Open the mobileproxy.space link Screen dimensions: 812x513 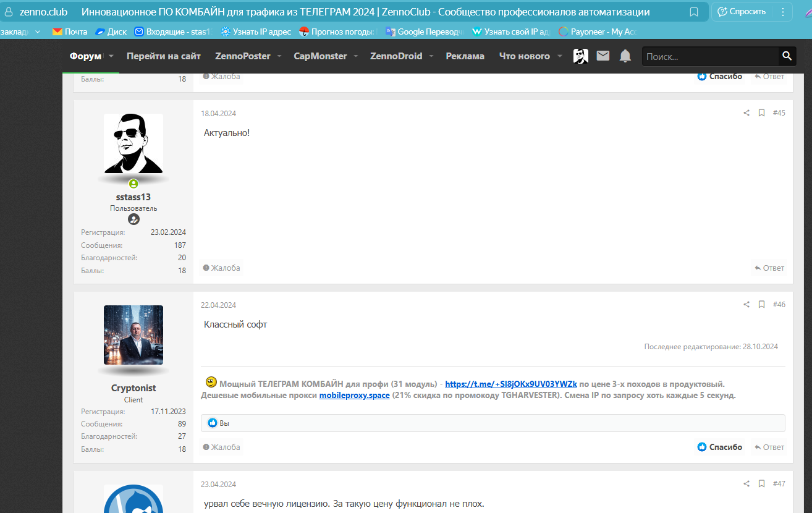tap(354, 396)
